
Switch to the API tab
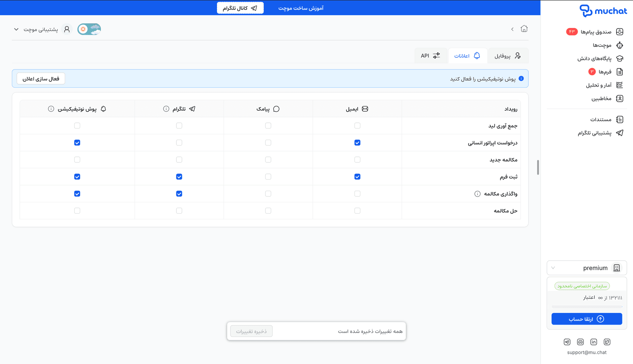431,56
